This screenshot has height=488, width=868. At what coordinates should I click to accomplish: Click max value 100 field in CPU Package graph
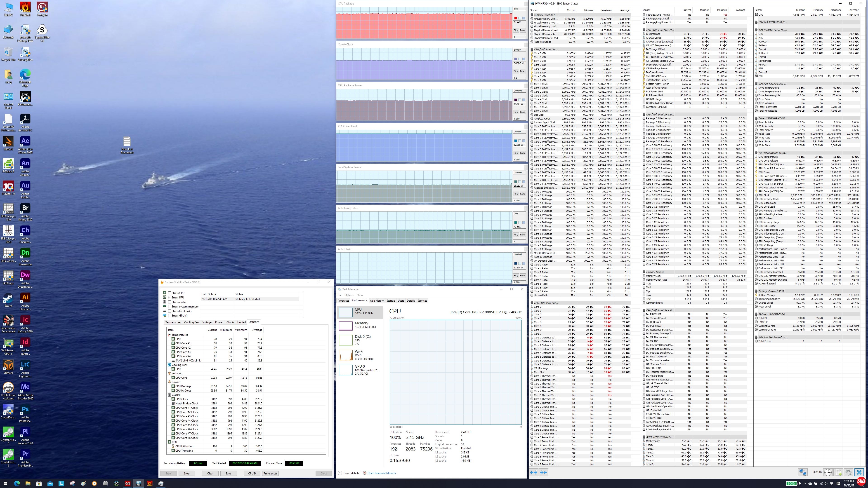(x=519, y=9)
